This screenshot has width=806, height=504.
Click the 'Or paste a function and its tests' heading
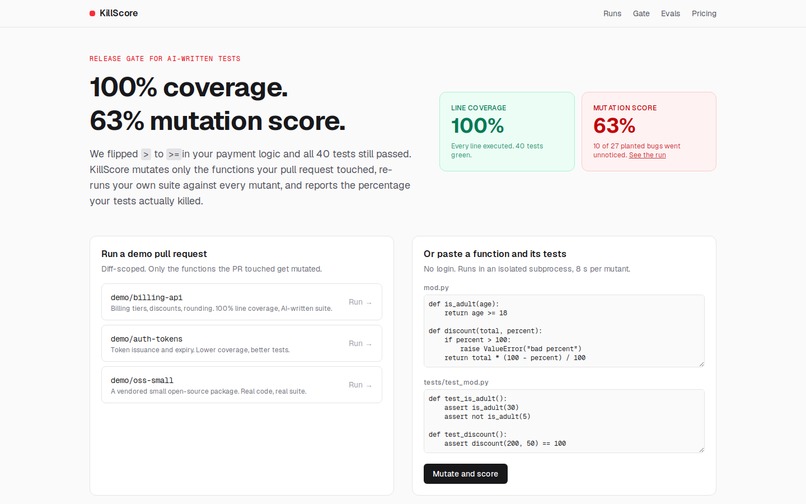tap(495, 254)
